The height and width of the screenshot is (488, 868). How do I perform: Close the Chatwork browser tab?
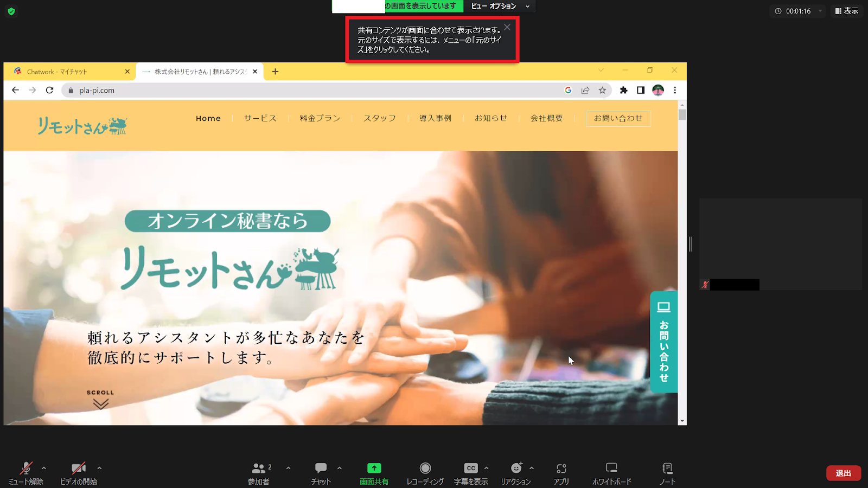pyautogui.click(x=127, y=72)
